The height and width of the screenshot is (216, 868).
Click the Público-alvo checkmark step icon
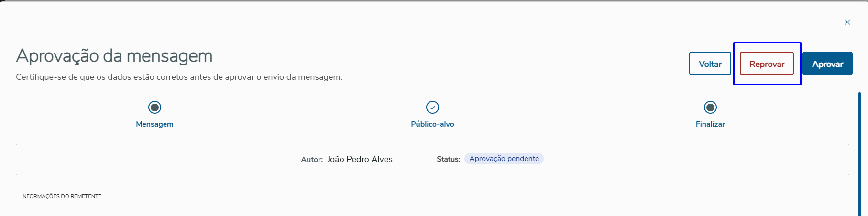pos(432,108)
